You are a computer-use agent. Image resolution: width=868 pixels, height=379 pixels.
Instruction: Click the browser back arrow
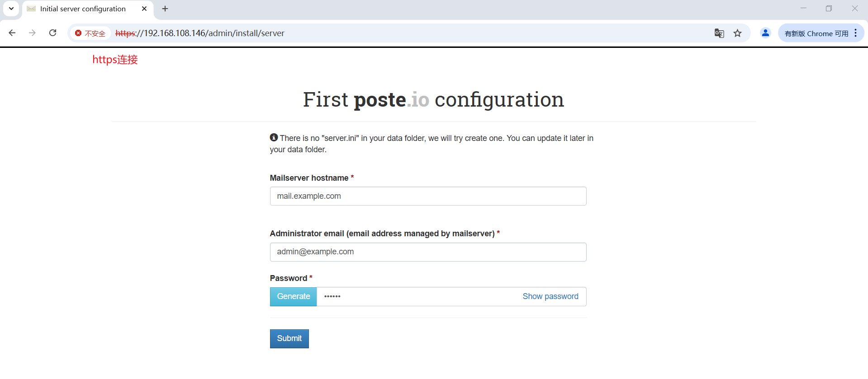tap(12, 33)
